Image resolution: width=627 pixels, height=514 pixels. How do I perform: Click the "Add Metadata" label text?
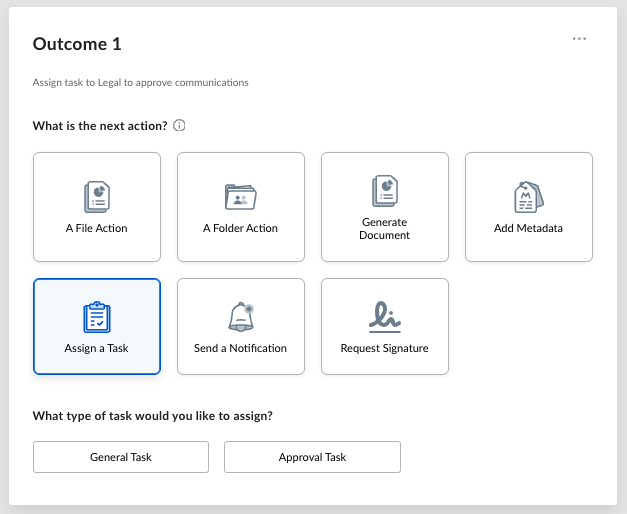point(528,228)
